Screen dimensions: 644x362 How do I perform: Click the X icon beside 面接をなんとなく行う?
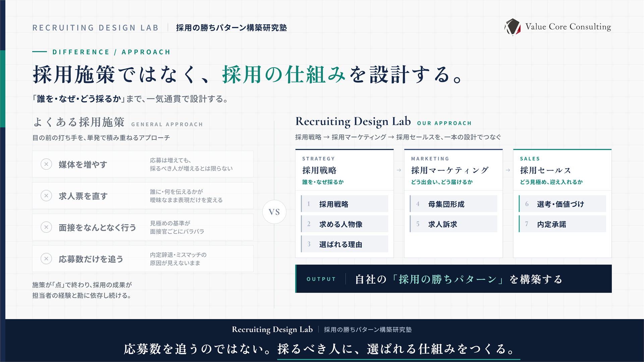pyautogui.click(x=46, y=227)
